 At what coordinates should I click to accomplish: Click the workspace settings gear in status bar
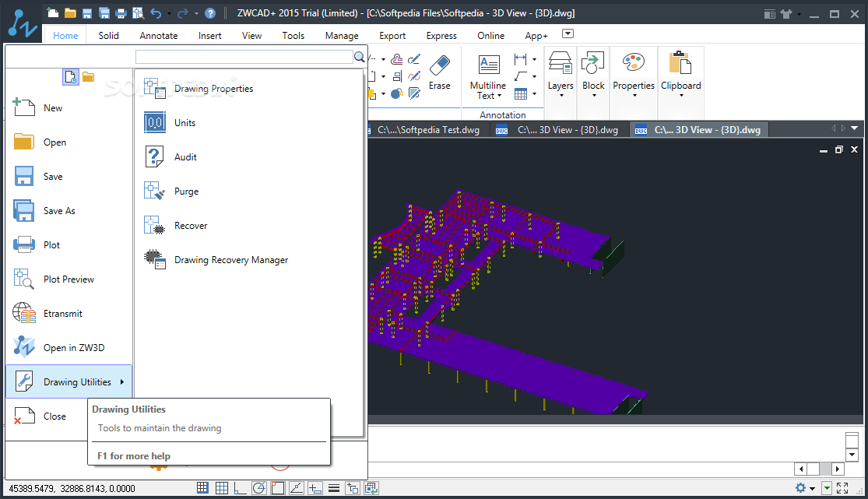click(x=800, y=488)
